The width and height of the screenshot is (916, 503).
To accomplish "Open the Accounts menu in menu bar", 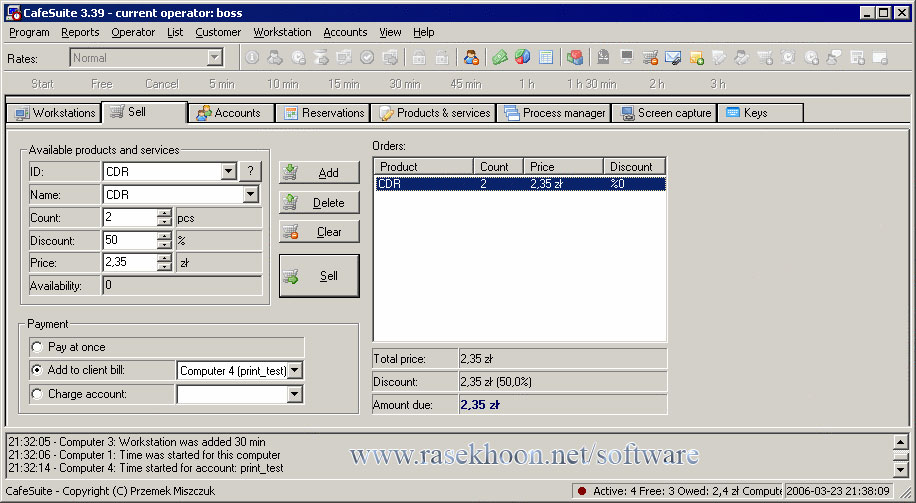I will click(x=345, y=33).
